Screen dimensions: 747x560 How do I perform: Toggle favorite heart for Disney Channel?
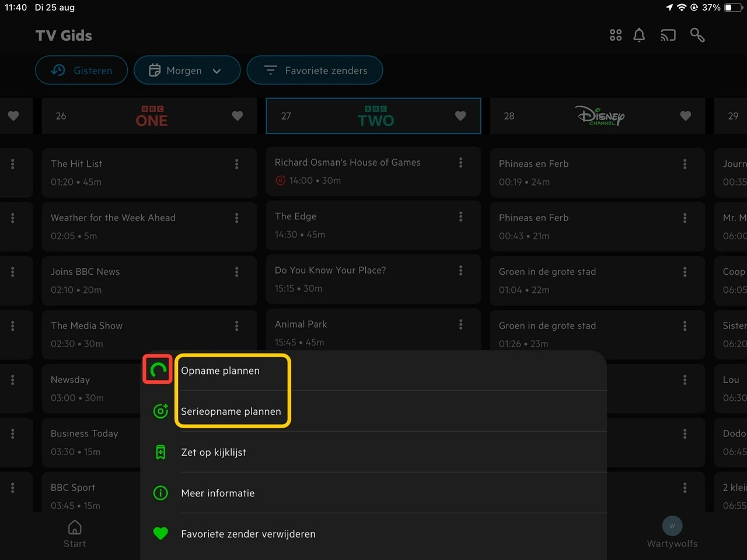(686, 116)
